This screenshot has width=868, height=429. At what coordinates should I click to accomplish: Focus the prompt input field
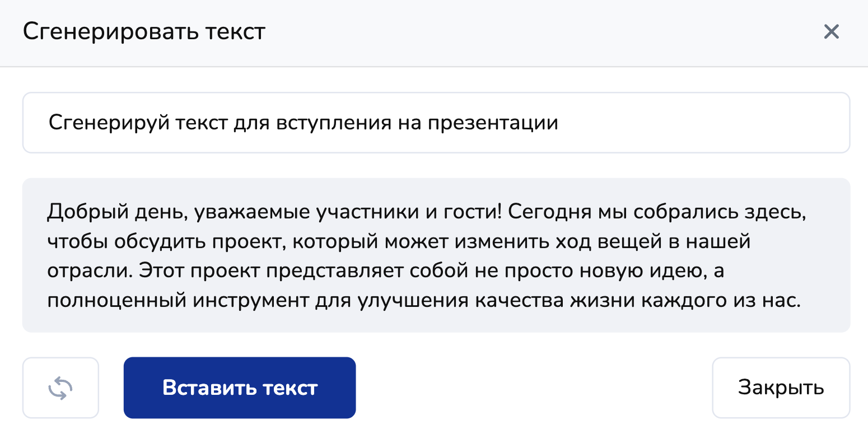point(700,123)
